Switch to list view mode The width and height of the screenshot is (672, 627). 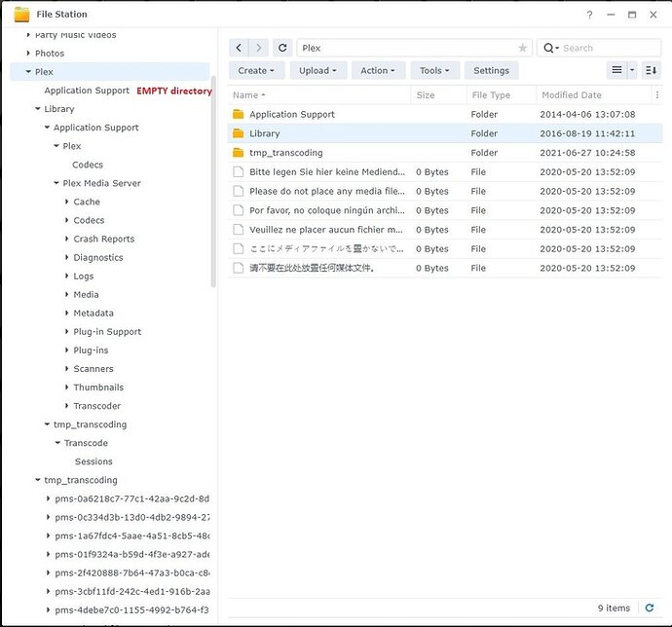coord(616,70)
